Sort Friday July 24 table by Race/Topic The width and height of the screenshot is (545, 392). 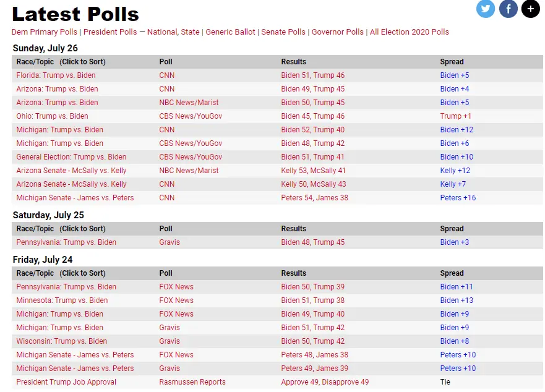(61, 273)
